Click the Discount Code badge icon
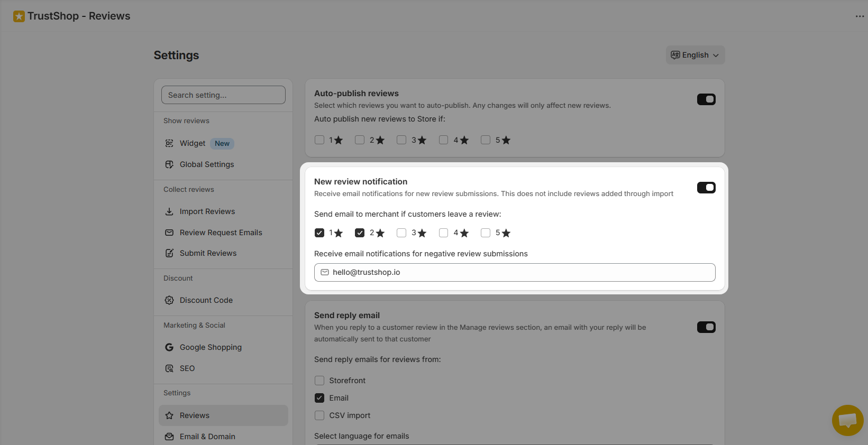 click(169, 300)
